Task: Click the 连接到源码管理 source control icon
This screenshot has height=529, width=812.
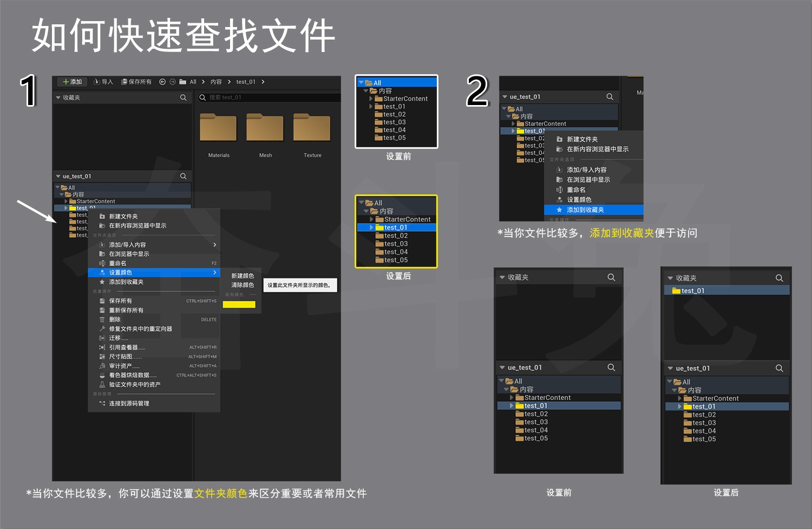Action: (x=102, y=403)
